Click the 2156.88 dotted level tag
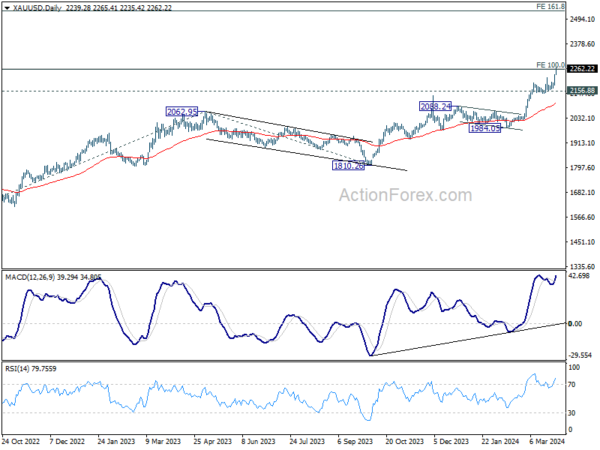The height and width of the screenshot is (450, 600). click(582, 91)
